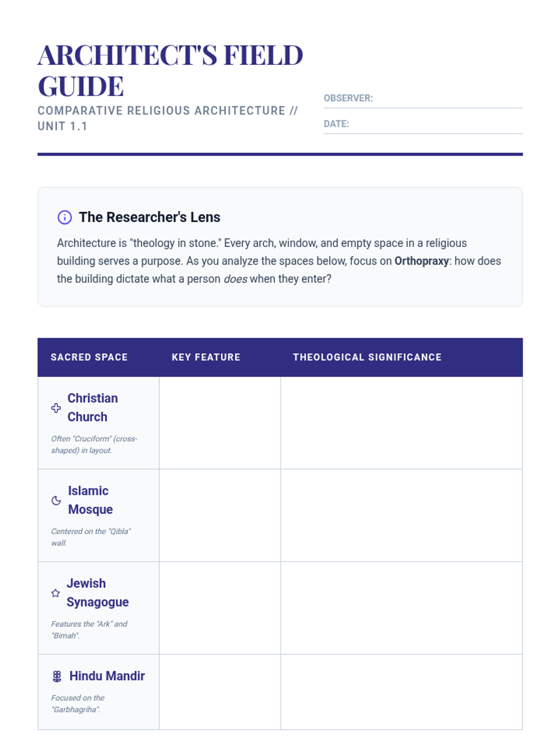Click the Architect's Field Guide title
The width and height of the screenshot is (560, 747).
click(170, 70)
